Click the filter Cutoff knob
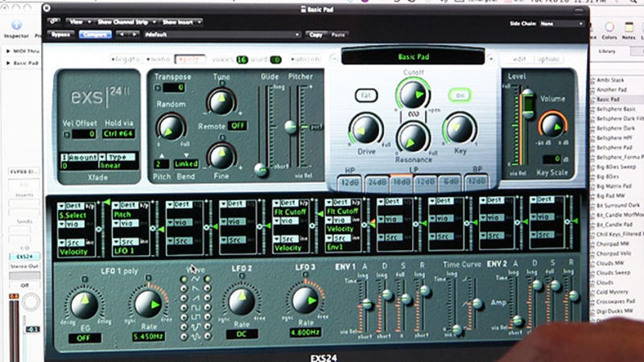The width and height of the screenshot is (644, 362). [413, 94]
